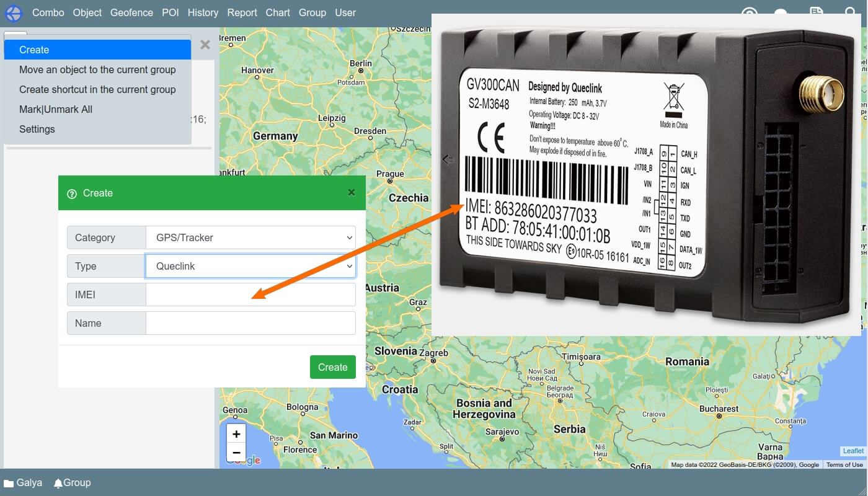Open the Combo menu
The height and width of the screenshot is (496, 868).
coord(48,12)
